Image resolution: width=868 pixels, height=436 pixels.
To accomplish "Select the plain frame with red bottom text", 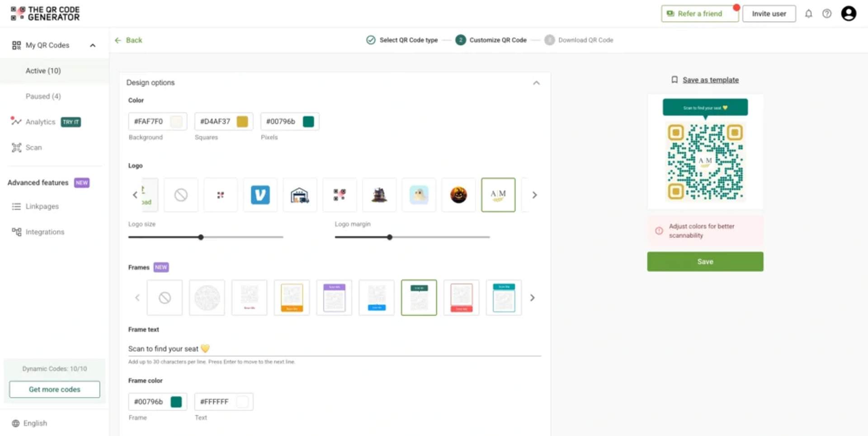I will (249, 298).
